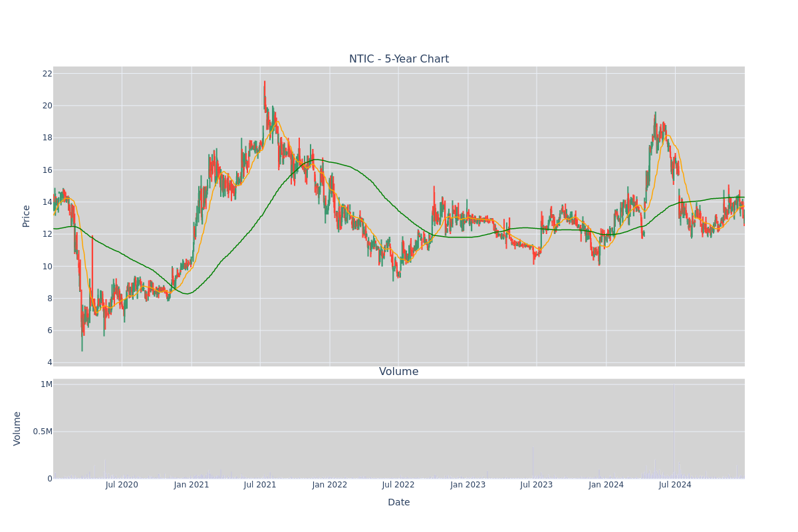Click the Jul 2020 date tick
The width and height of the screenshot is (798, 532).
[x=122, y=485]
